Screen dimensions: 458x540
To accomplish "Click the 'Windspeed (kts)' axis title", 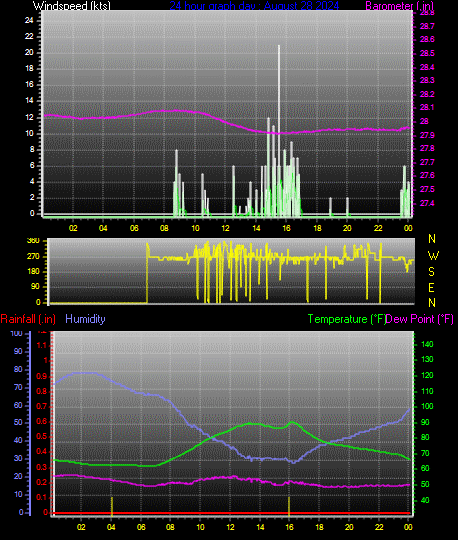I will [72, 6].
